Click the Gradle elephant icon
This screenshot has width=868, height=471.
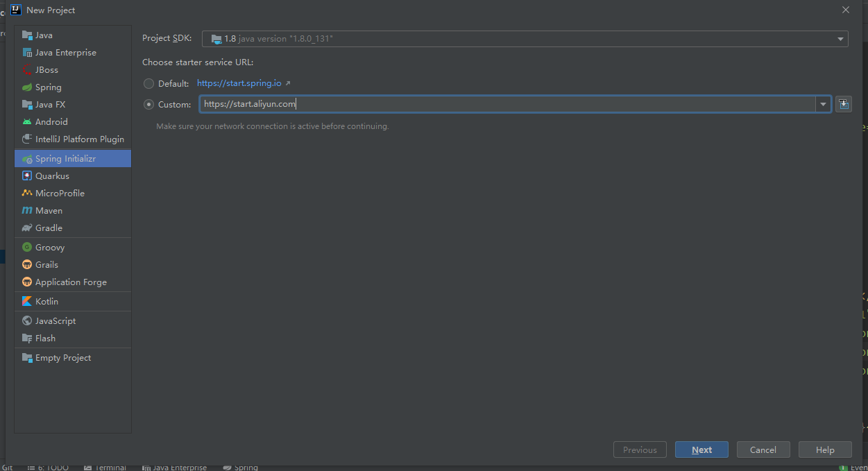pyautogui.click(x=27, y=228)
